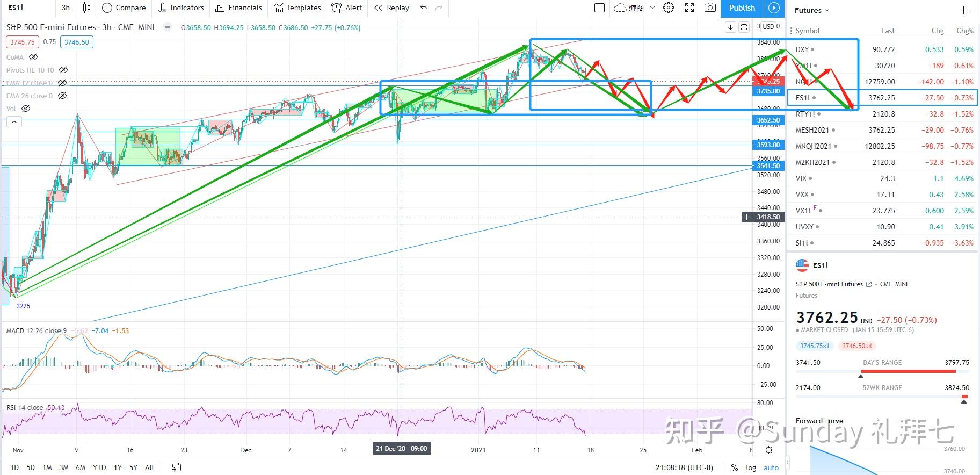The height and width of the screenshot is (475, 980).
Task: Select the VIX row in the watchlist
Action: pyautogui.click(x=883, y=178)
